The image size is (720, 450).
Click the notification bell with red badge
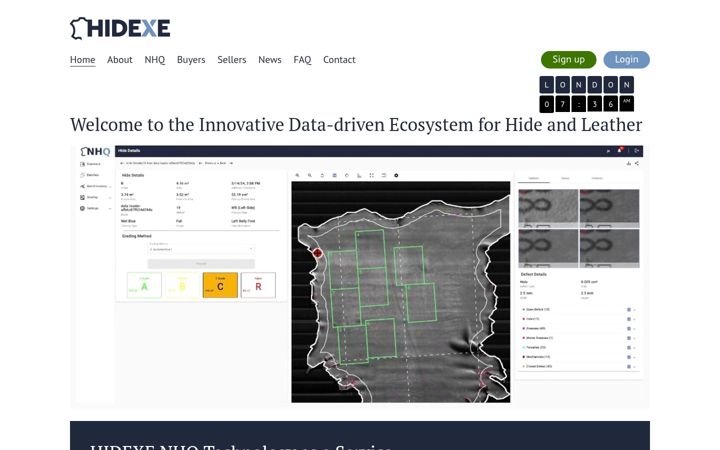(620, 150)
